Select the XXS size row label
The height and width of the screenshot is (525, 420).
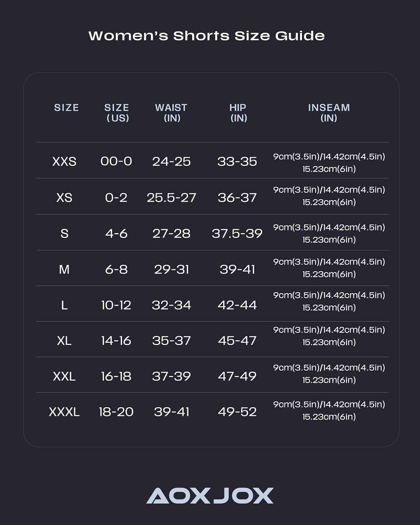pyautogui.click(x=64, y=161)
